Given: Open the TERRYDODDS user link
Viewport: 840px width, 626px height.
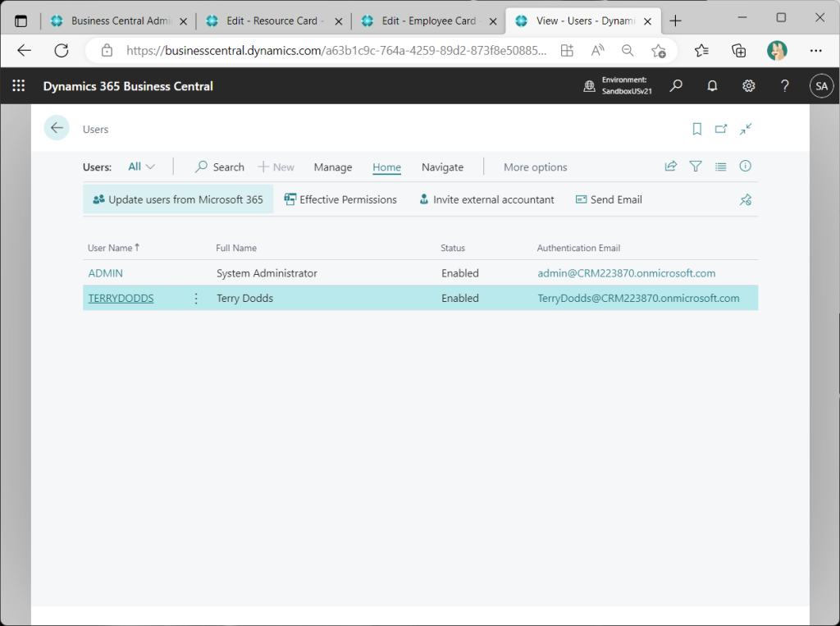Looking at the screenshot, I should (x=121, y=299).
